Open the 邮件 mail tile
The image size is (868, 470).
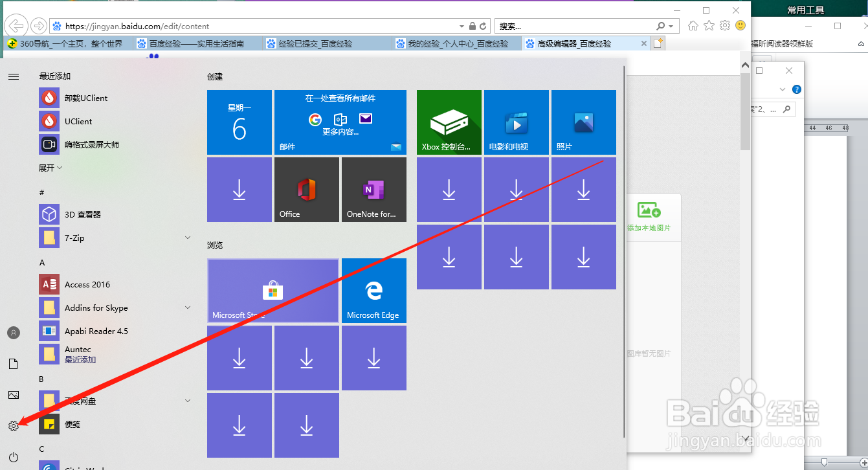340,122
